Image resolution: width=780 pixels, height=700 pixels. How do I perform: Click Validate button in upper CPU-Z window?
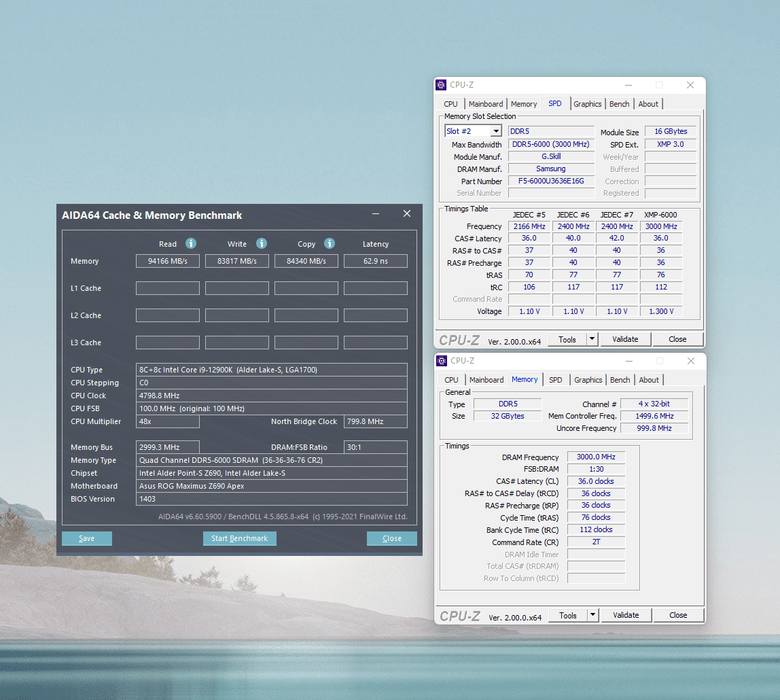pyautogui.click(x=625, y=339)
